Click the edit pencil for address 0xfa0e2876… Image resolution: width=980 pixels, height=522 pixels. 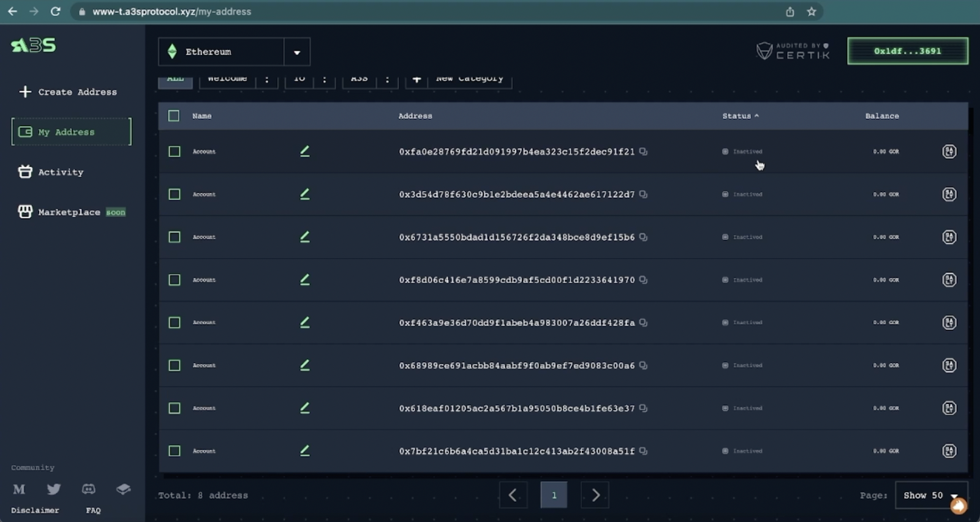tap(304, 151)
